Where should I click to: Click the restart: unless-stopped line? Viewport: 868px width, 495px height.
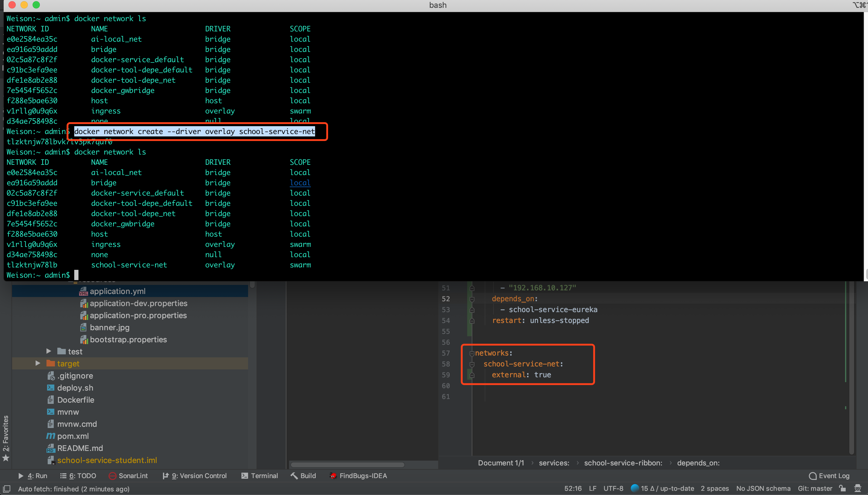(x=540, y=320)
